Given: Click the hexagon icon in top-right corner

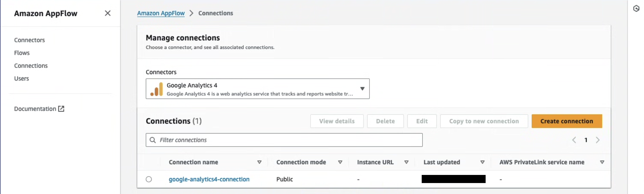Looking at the screenshot, I should click(636, 9).
